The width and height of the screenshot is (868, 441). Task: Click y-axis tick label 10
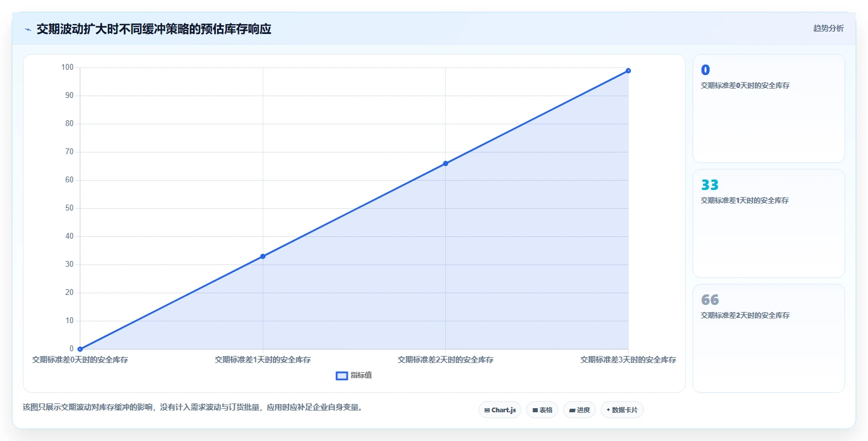tap(69, 321)
